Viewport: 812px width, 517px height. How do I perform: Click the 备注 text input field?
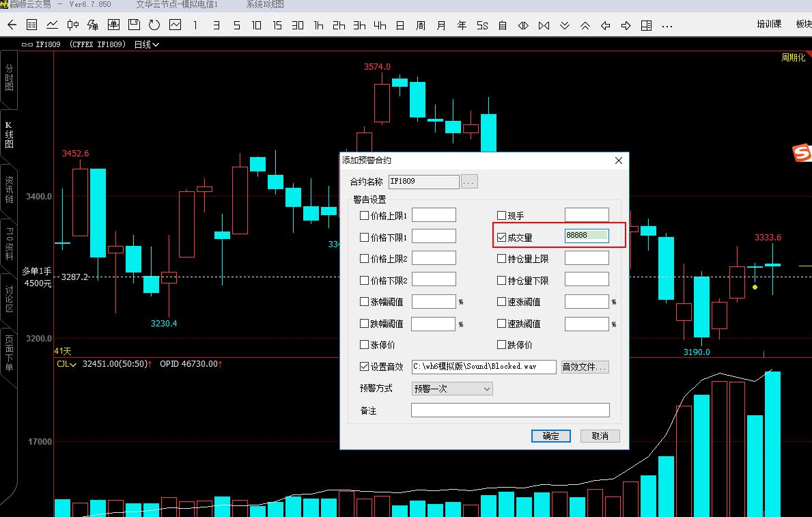[x=509, y=410]
